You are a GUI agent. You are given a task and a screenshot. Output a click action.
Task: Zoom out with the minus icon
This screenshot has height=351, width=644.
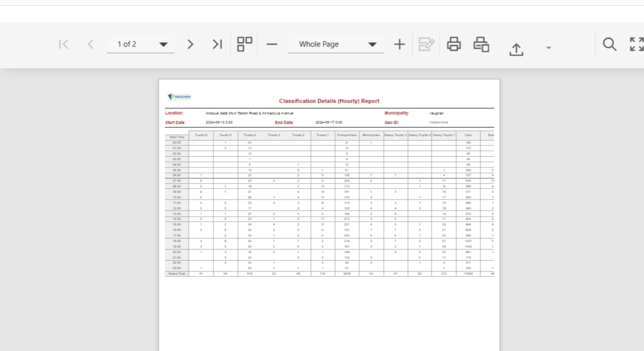[x=272, y=44]
